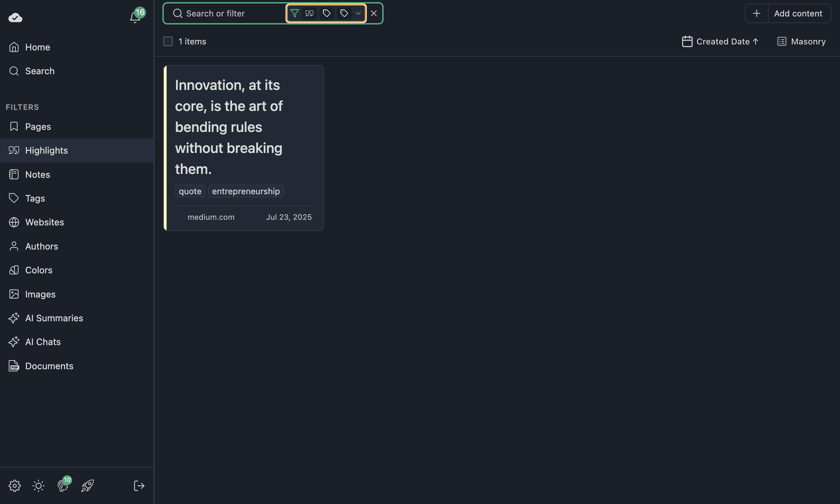Open the palette icon with badge 10
The width and height of the screenshot is (840, 504).
click(63, 486)
